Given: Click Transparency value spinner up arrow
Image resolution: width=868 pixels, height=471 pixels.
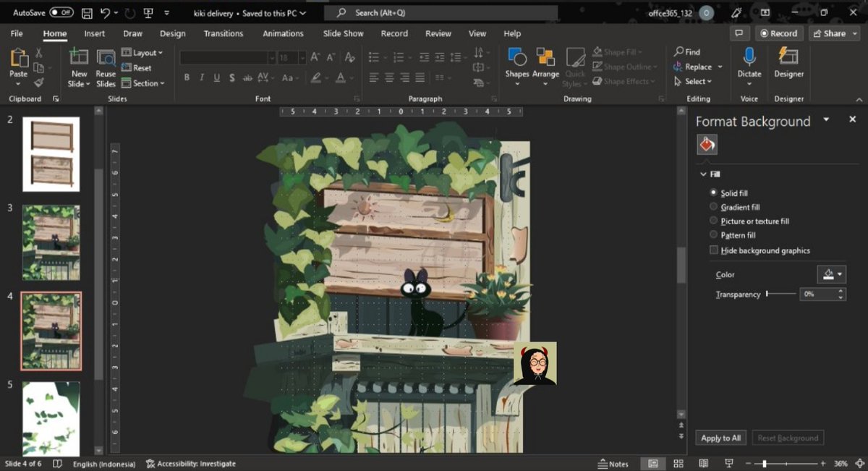Looking at the screenshot, I should point(841,291).
